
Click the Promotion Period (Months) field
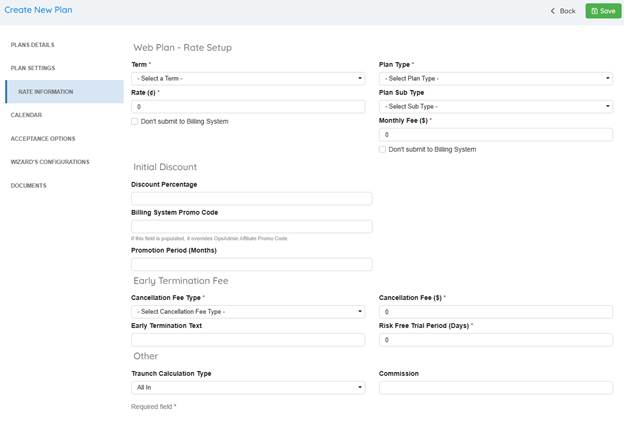click(252, 264)
